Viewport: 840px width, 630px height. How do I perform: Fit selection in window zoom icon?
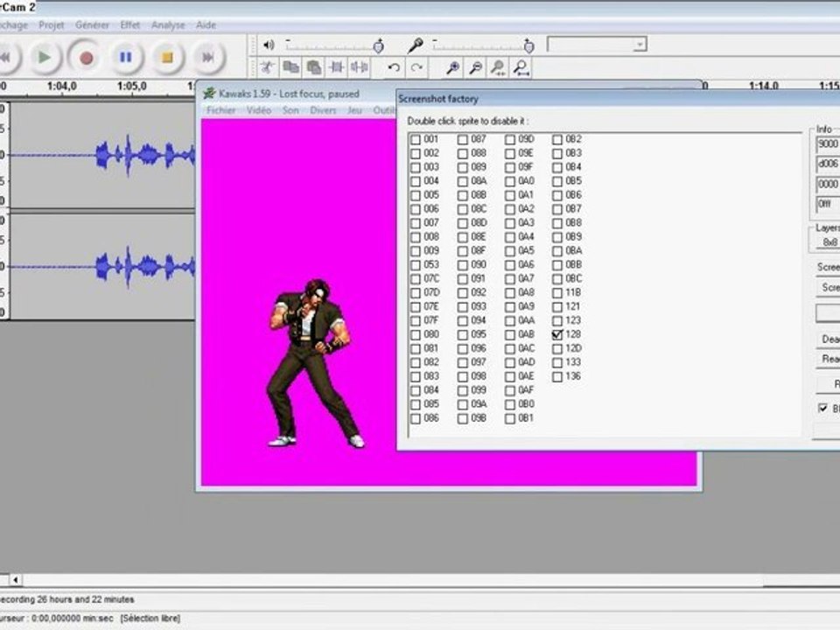pyautogui.click(x=498, y=67)
